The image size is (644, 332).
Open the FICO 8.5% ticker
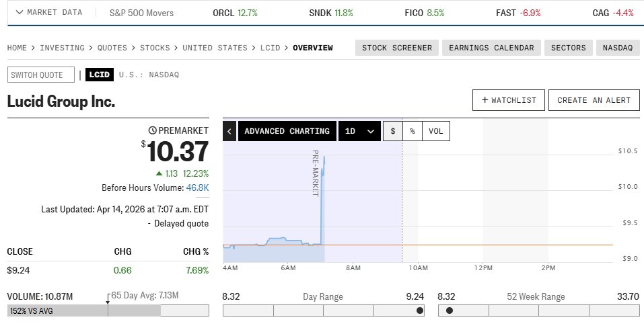424,13
